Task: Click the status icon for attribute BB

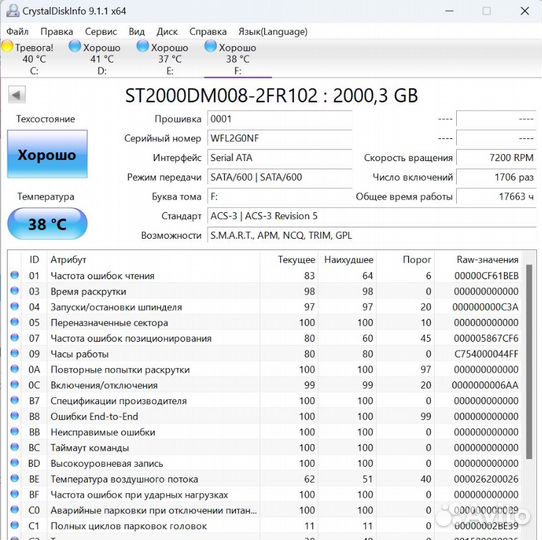Action: (x=15, y=431)
